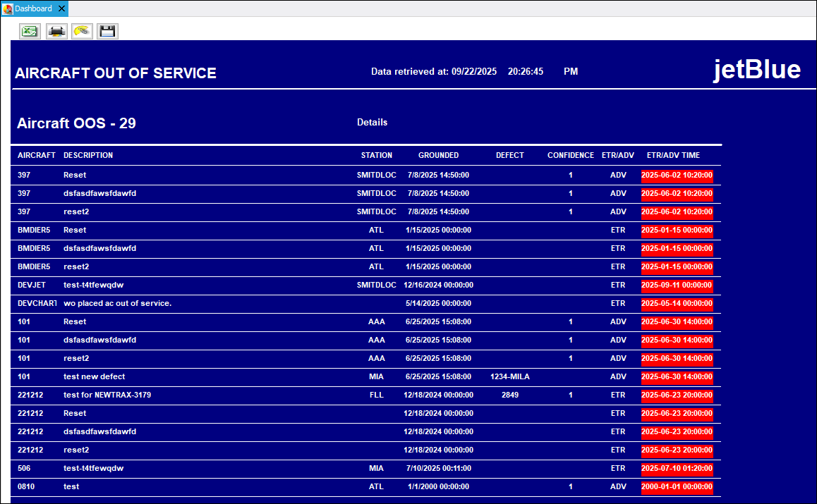Print the dashboard using the printer icon
This screenshot has width=817, height=504.
(x=56, y=31)
